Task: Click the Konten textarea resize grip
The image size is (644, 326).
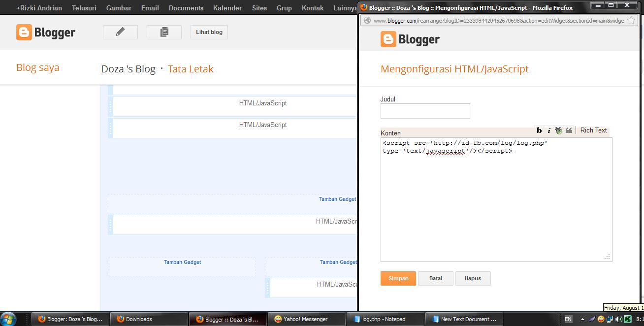Action: (608, 257)
